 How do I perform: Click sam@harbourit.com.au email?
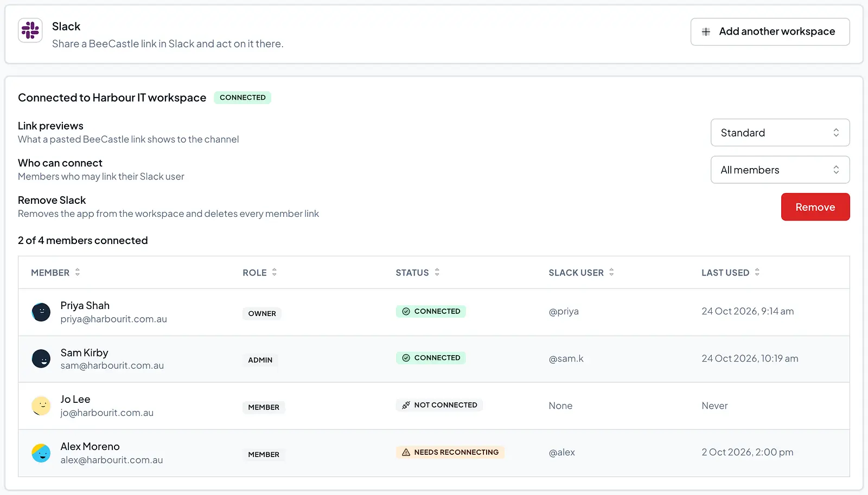112,366
